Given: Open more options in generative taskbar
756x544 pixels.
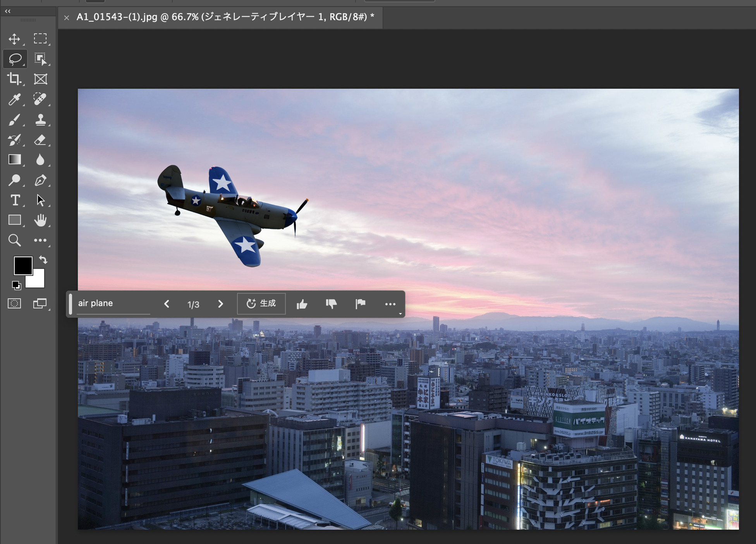Looking at the screenshot, I should [390, 304].
